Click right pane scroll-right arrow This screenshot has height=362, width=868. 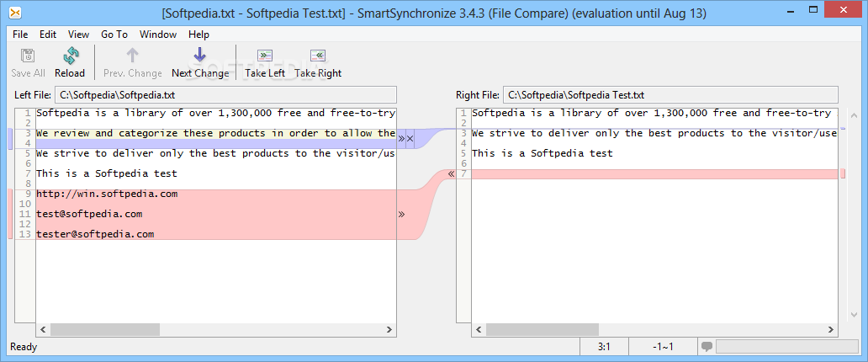831,329
